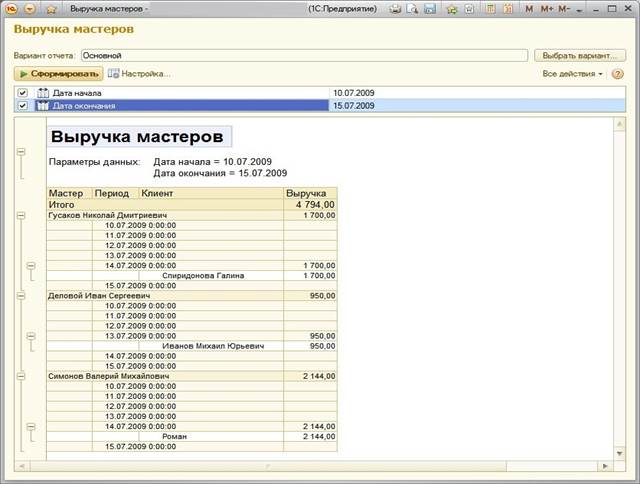Collapse the Параметры данных group
This screenshot has width=640, height=484.
tap(21, 152)
